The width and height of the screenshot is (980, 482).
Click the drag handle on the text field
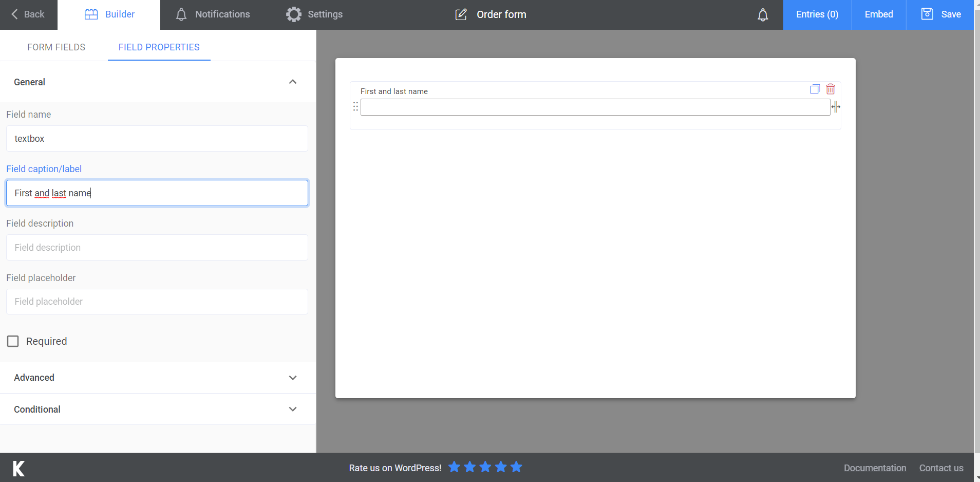(x=356, y=106)
